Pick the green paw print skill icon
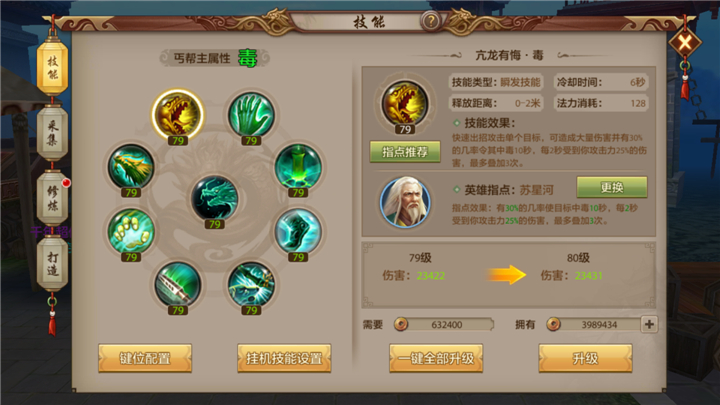The height and width of the screenshot is (405, 720). point(131,231)
